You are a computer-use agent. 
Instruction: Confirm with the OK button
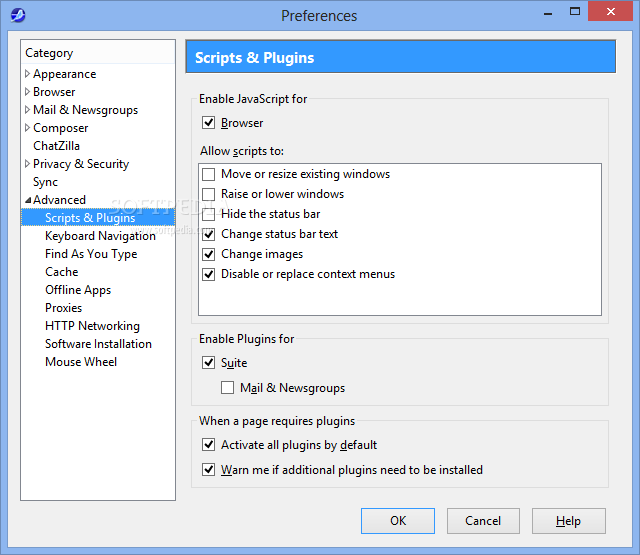pos(398,521)
